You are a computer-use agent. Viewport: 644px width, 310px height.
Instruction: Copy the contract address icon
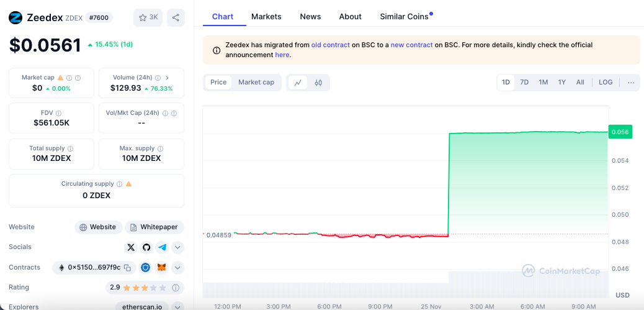tap(128, 268)
